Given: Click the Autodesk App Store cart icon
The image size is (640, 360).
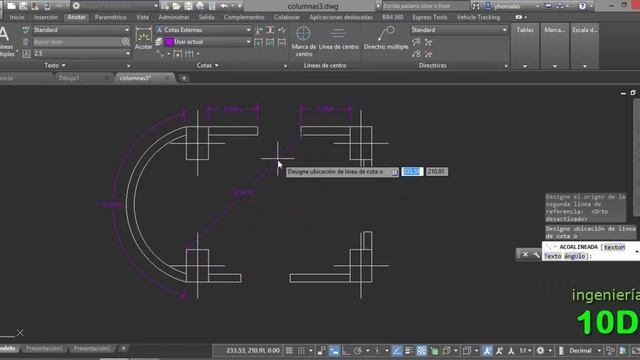Looking at the screenshot, I should 548,6.
